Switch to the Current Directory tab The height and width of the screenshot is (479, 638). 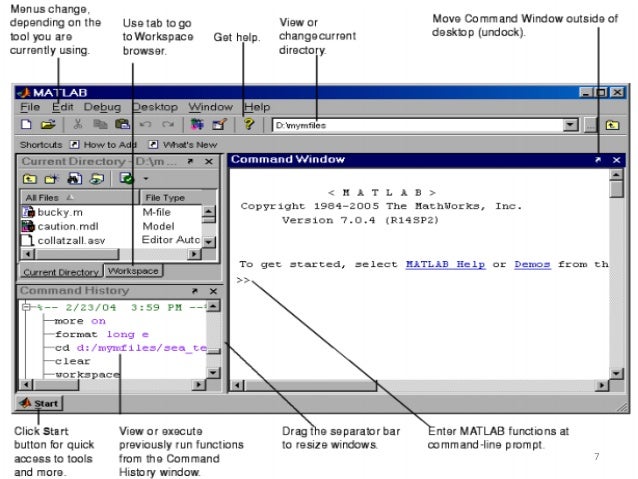(61, 272)
